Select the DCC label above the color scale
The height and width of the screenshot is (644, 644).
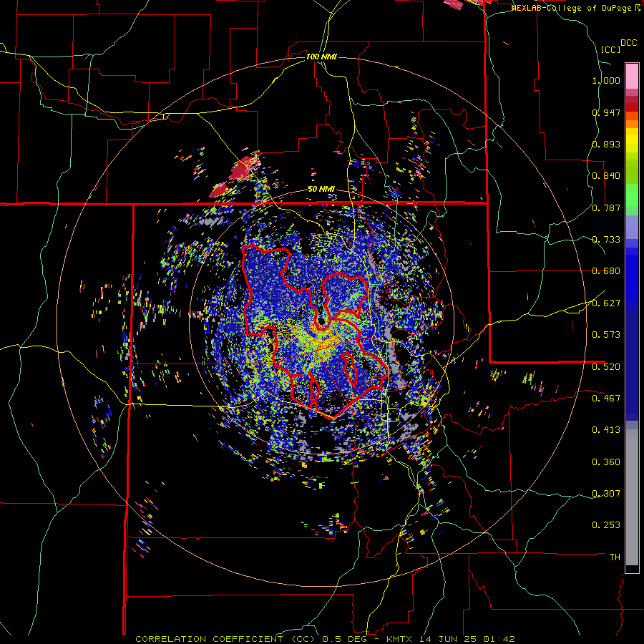628,43
